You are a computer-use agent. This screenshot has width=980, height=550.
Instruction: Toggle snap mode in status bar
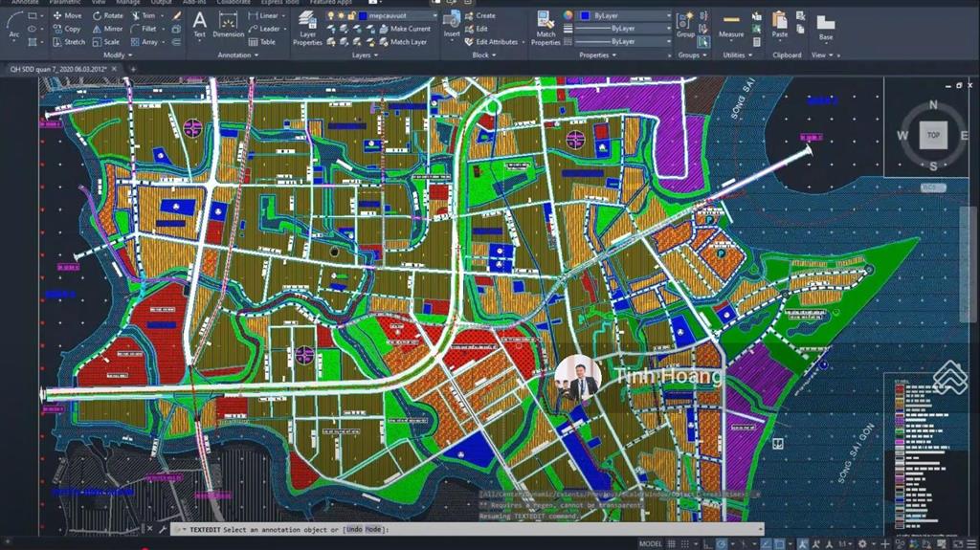pyautogui.click(x=685, y=543)
